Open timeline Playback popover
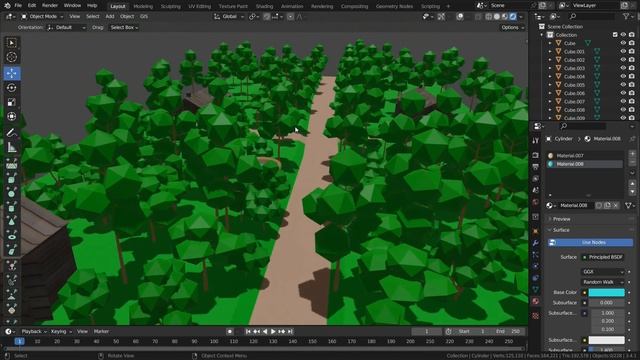 tap(33, 331)
